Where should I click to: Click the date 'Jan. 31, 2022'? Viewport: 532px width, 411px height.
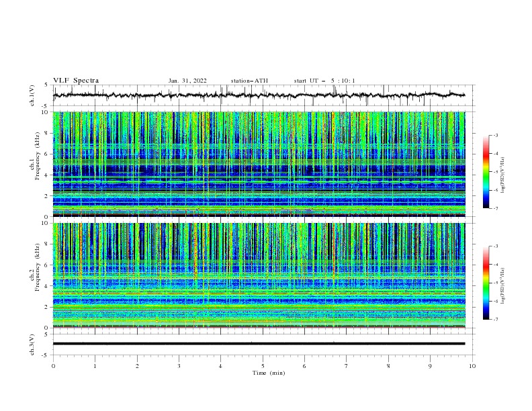pos(187,81)
